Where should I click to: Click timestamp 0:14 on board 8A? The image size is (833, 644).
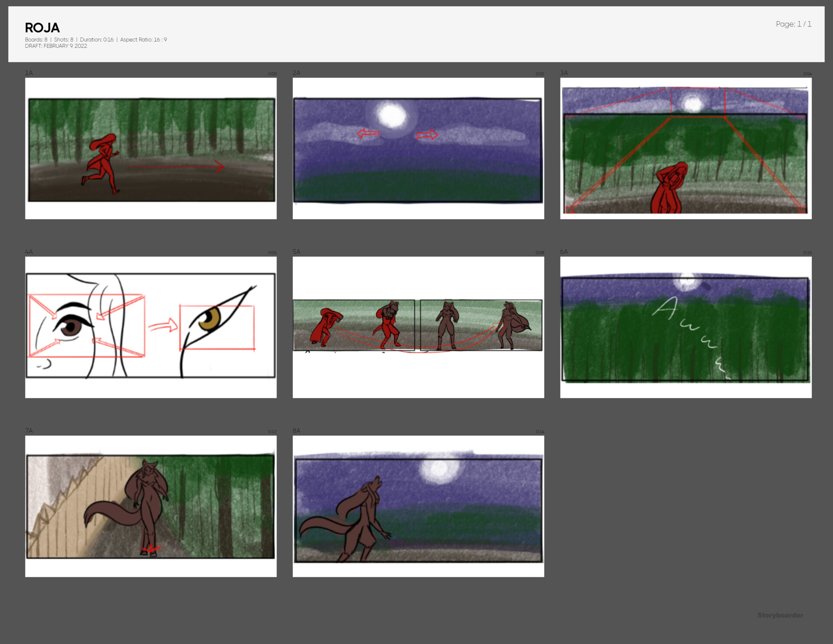539,431
